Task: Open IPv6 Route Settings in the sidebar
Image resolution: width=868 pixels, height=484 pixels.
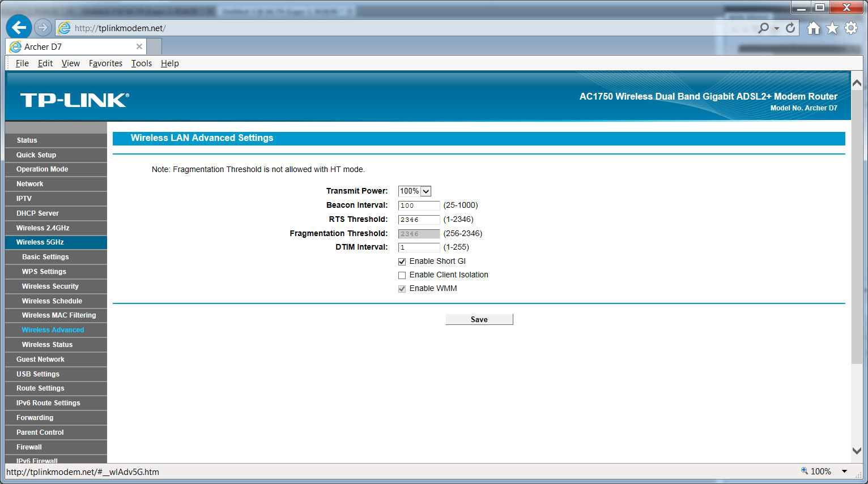Action: (56, 403)
